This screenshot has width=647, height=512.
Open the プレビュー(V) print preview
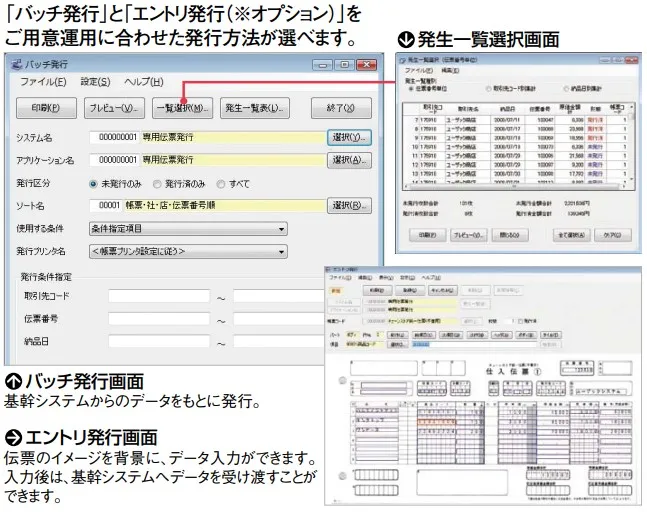coord(114,107)
